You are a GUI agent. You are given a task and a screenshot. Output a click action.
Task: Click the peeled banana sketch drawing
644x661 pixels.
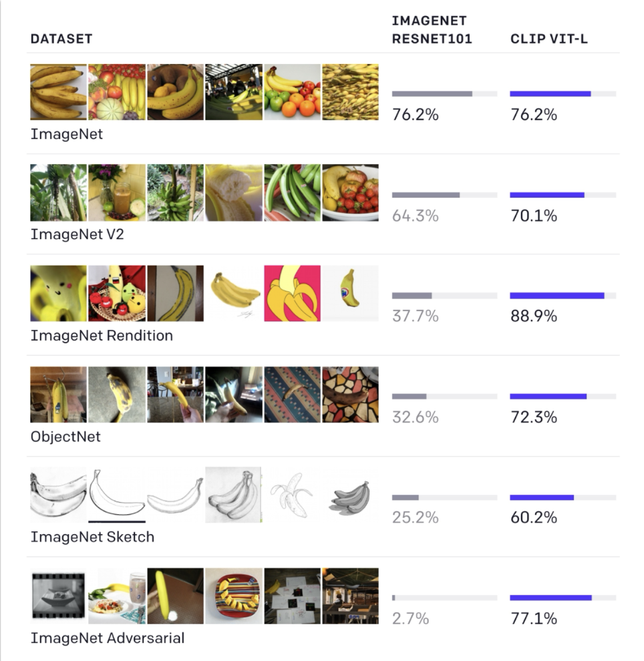(292, 495)
